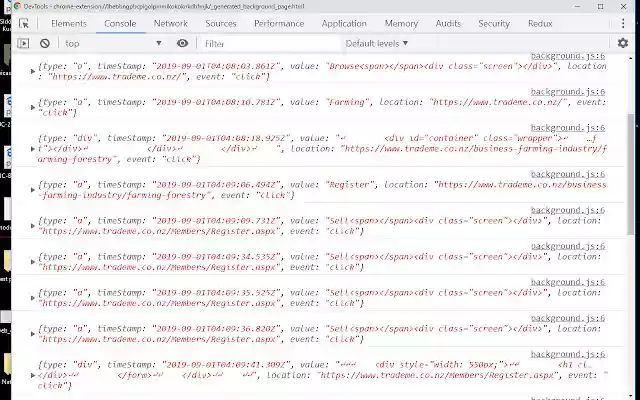The image size is (640, 400).
Task: Open background.js:6 link above Register entry
Action: (x=568, y=174)
